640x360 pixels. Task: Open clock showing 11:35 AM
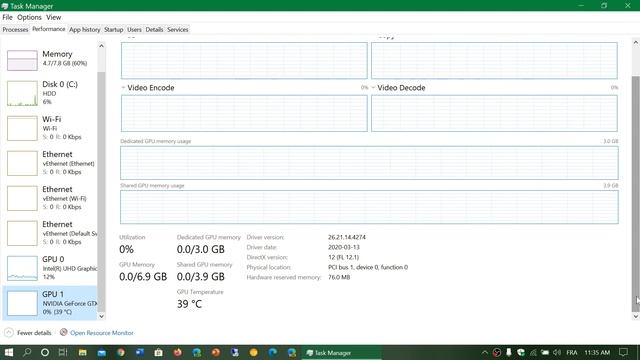597,352
